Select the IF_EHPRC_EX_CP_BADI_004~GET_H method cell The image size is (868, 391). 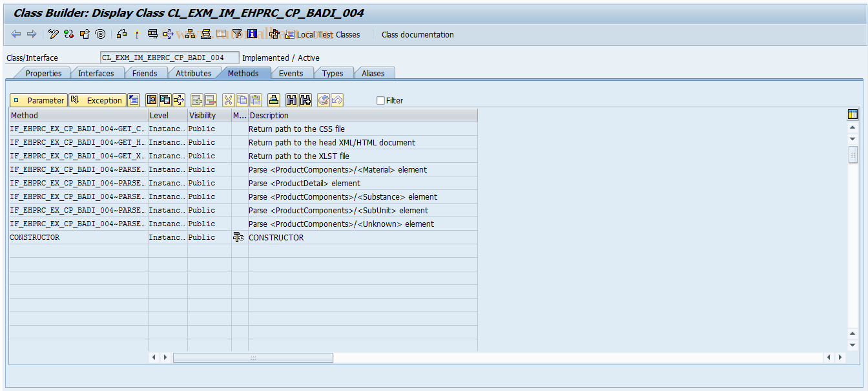(x=78, y=142)
